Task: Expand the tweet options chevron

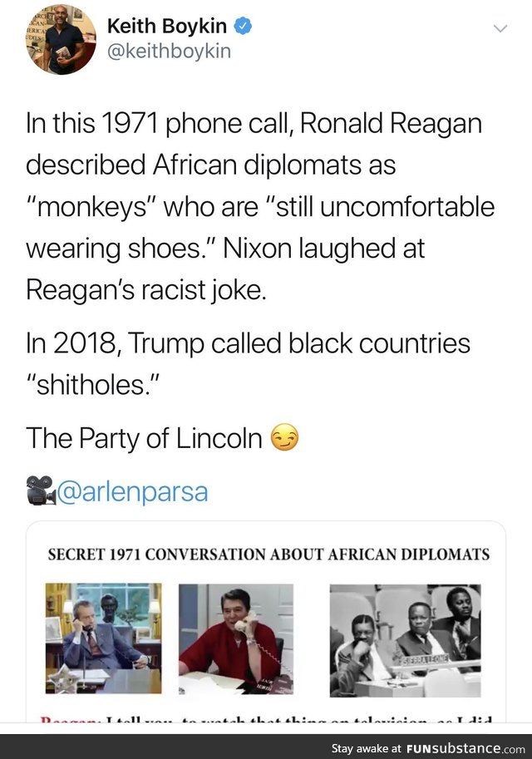Action: coord(500,29)
